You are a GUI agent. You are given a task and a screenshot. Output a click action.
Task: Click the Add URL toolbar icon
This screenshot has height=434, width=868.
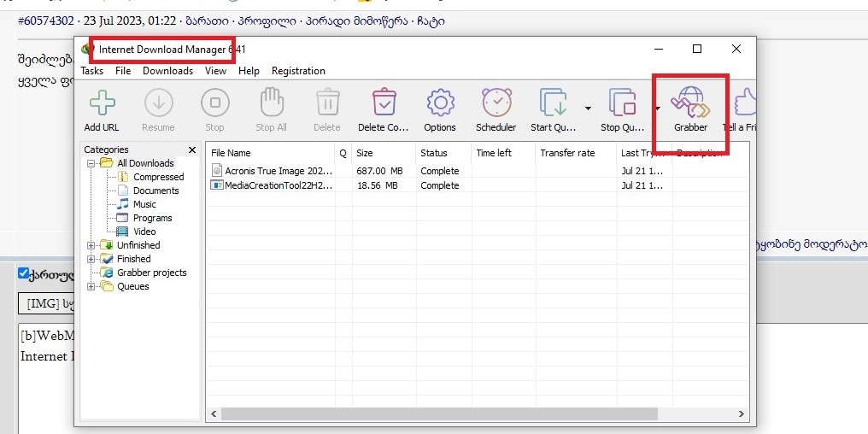pyautogui.click(x=102, y=103)
